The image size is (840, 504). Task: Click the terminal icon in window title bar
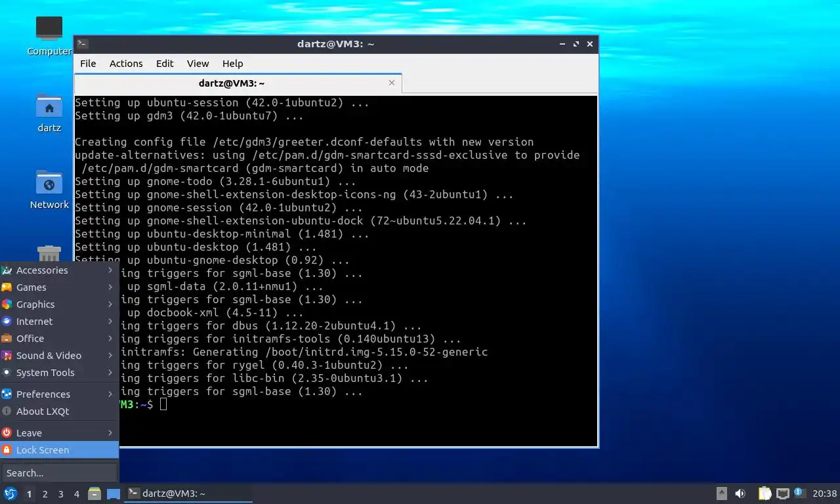[x=82, y=44]
